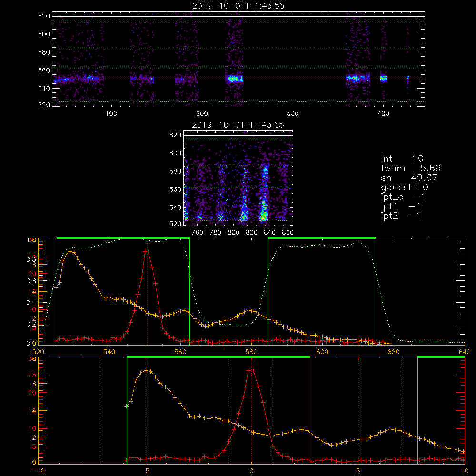Click the timestamp title above the top spectrogram
Screen dimensions: 476x476
pos(238,6)
